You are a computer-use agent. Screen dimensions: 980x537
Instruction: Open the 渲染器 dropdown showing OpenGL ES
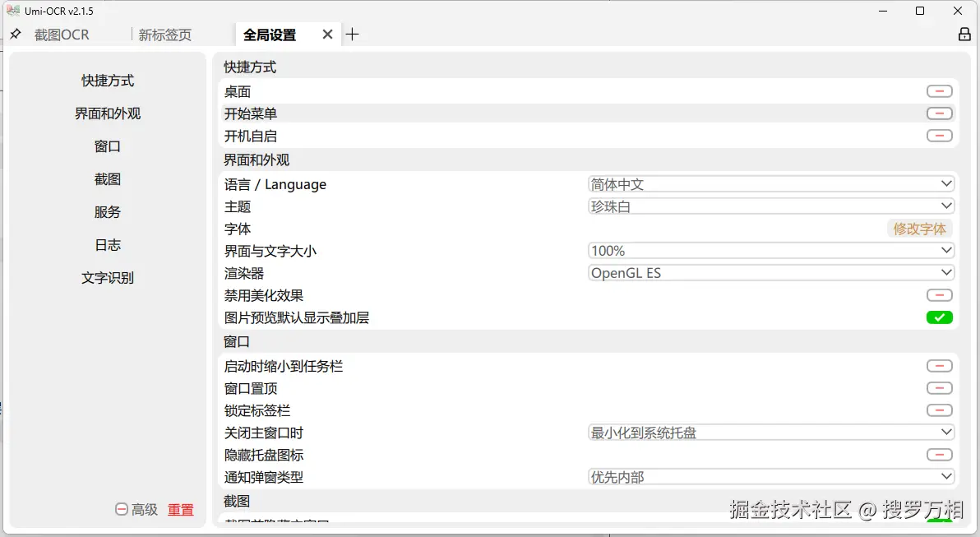(x=771, y=273)
